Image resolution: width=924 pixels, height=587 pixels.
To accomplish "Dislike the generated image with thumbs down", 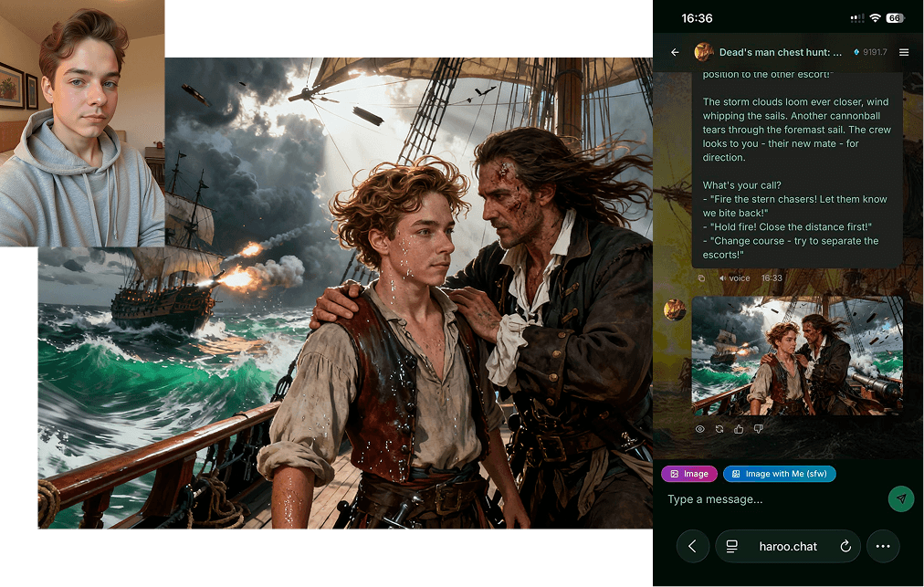I will [x=758, y=429].
